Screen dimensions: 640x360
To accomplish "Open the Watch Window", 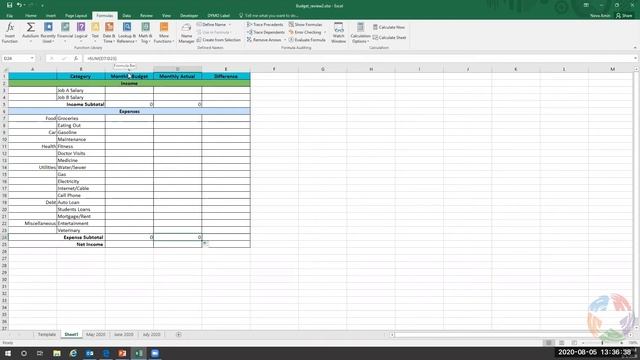I will click(338, 33).
